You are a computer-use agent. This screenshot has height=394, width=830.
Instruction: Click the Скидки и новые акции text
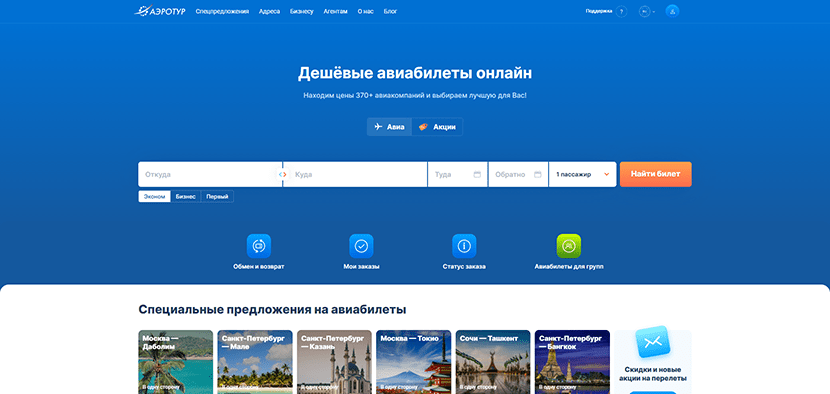point(653,374)
